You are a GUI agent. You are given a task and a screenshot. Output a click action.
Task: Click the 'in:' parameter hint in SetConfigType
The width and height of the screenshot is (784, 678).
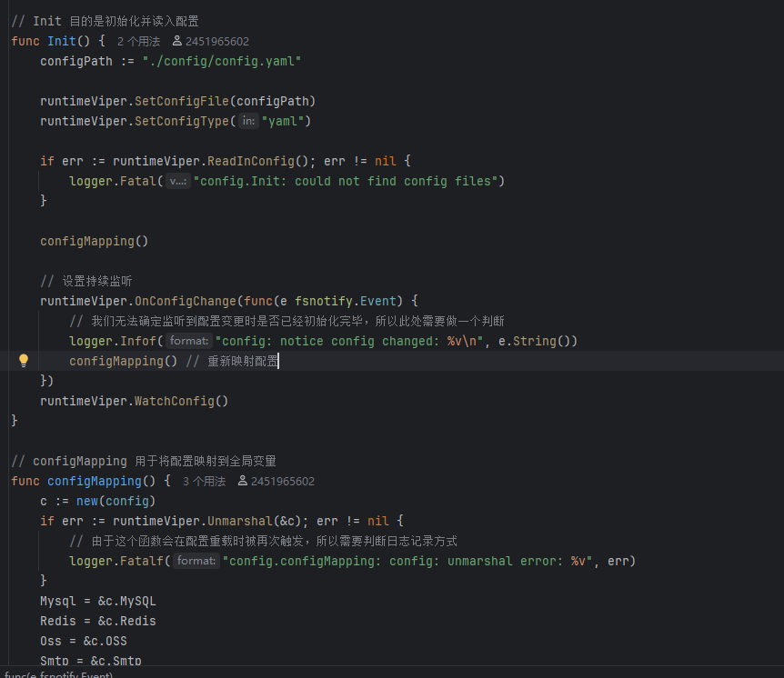click(x=248, y=121)
